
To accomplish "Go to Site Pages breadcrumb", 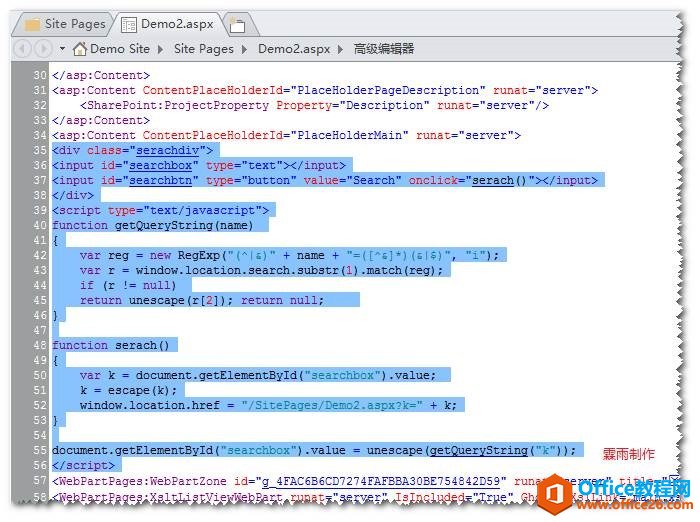I will pyautogui.click(x=204, y=49).
